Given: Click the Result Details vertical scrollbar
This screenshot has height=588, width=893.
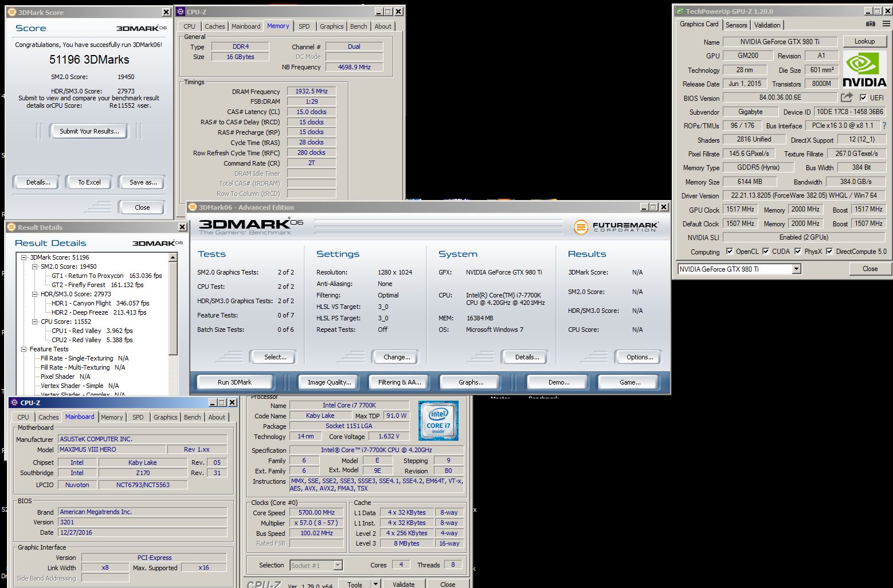Looking at the screenshot, I should [x=173, y=324].
